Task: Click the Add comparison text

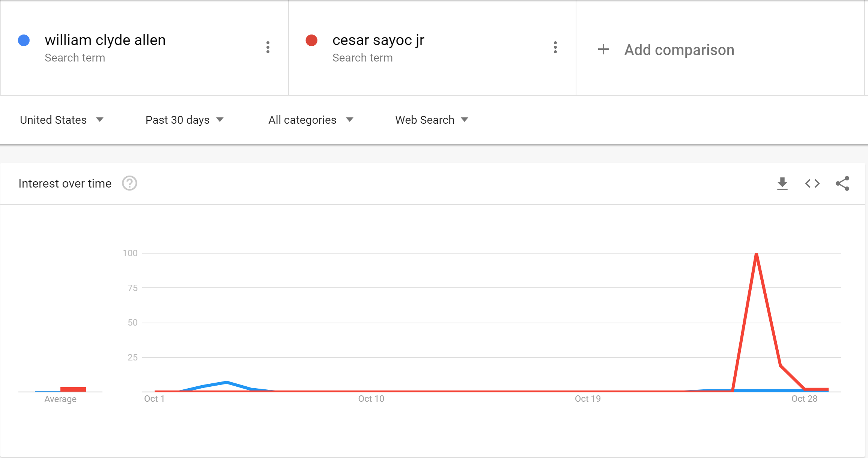Action: [679, 50]
